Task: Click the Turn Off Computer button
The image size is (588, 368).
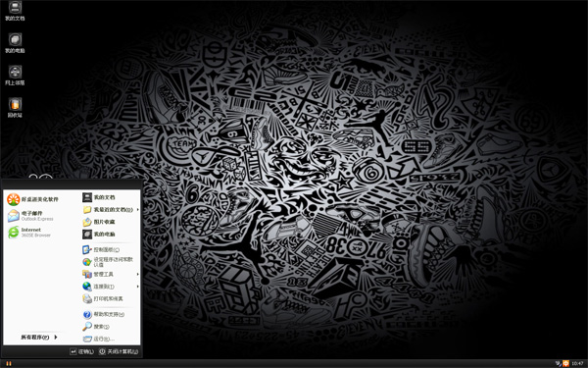Action: [x=119, y=352]
